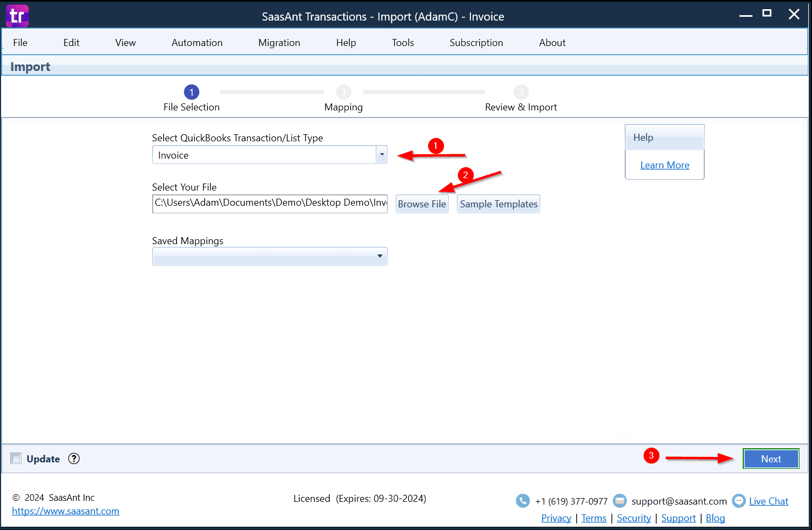Click the +1 (619) 377-0977 phone number
Viewport: 812px width, 530px height.
[572, 501]
